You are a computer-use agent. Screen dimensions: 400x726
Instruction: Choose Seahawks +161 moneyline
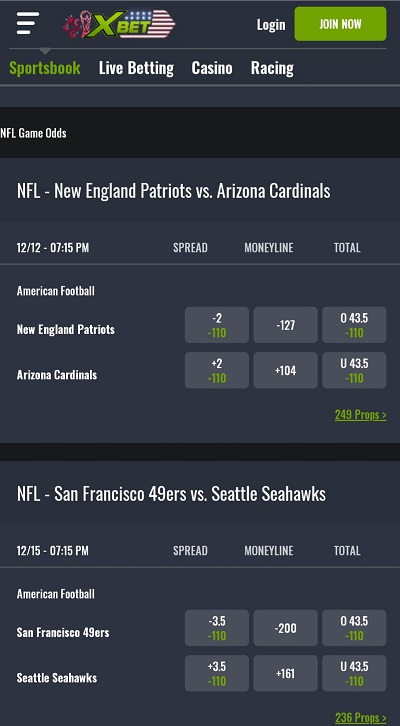pos(285,673)
